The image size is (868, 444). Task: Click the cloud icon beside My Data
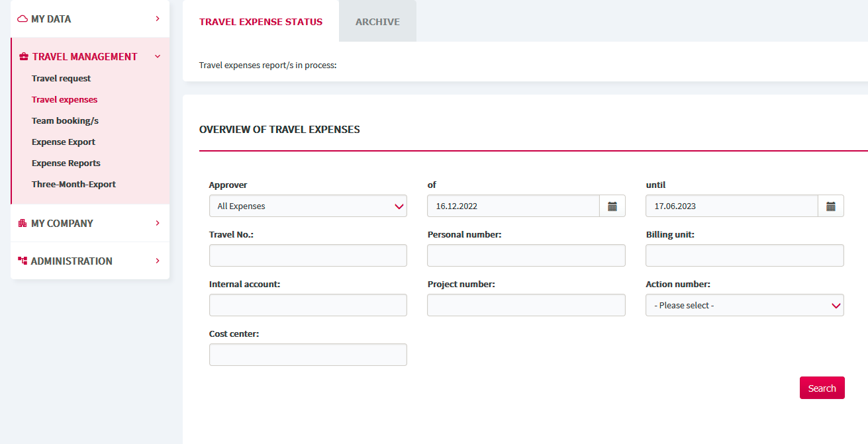point(23,19)
